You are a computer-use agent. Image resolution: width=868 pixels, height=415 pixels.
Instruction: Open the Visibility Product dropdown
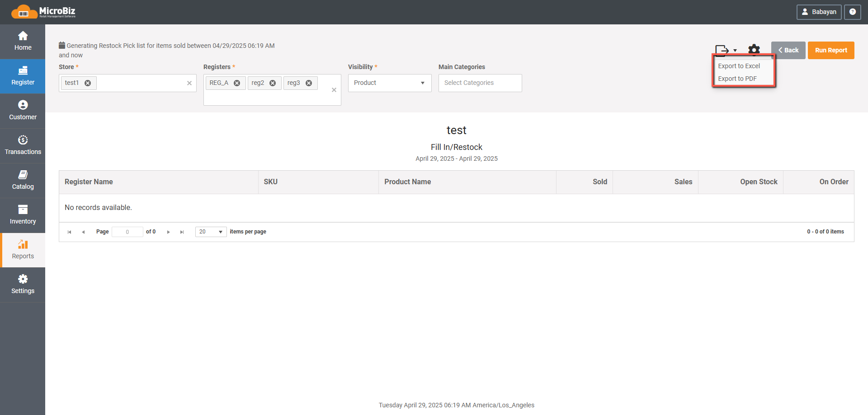tap(390, 83)
